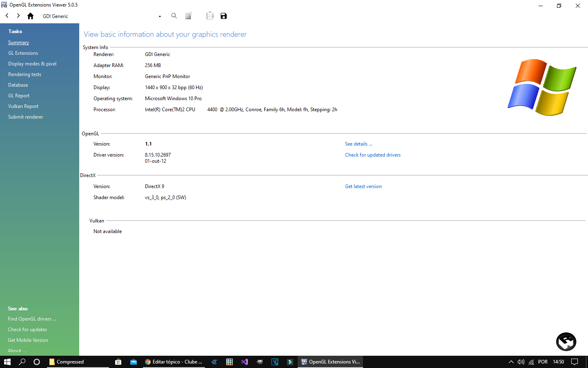Open GIMP icon in taskbar

tap(260, 362)
